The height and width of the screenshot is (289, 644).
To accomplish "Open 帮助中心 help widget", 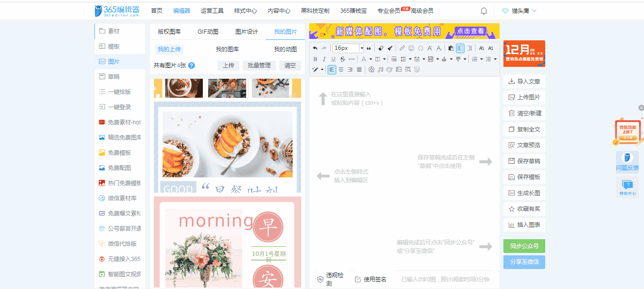I will 627,186.
